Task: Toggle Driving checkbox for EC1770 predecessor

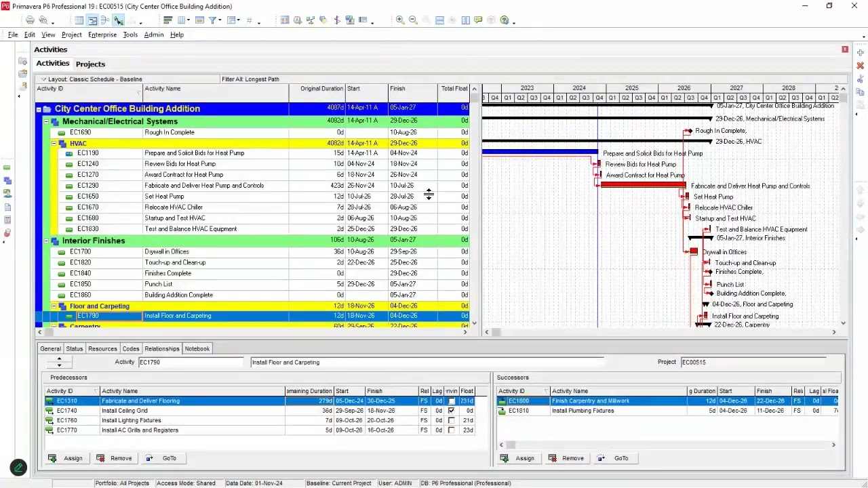Action: (451, 430)
